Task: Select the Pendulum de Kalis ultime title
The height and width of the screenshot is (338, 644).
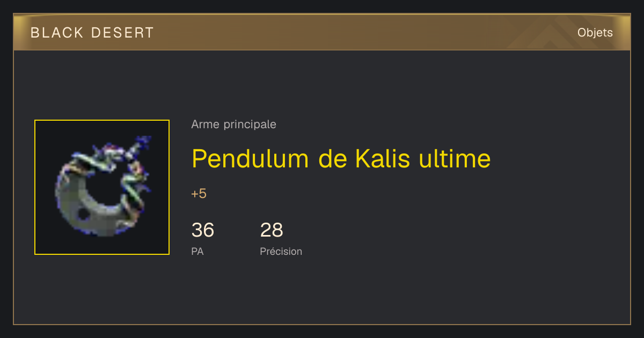Action: click(341, 158)
